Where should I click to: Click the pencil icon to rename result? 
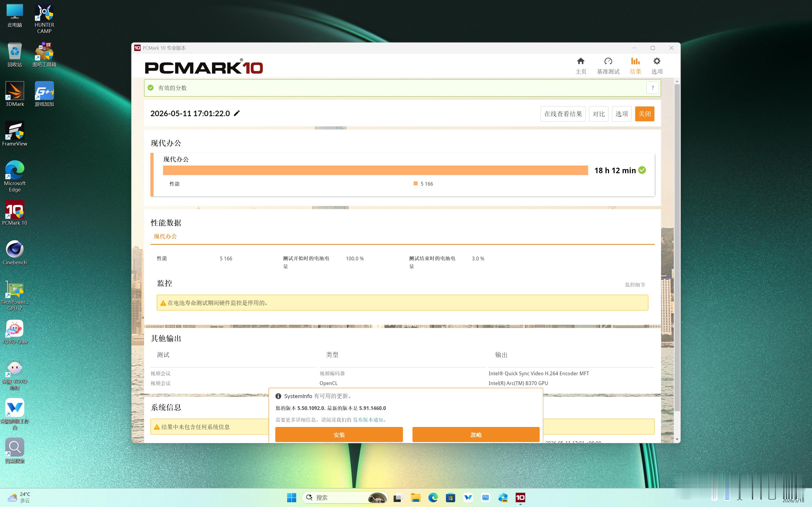click(237, 113)
